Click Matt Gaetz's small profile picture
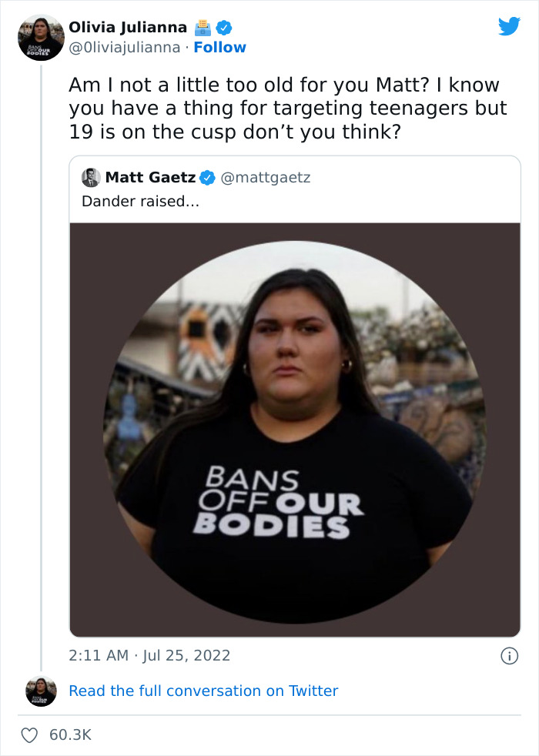Screen dimensions: 539x756 (x=92, y=177)
